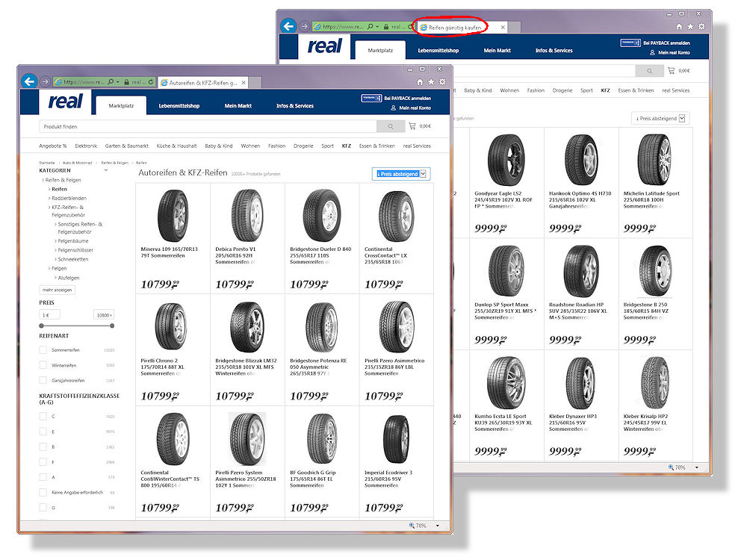The image size is (747, 560).
Task: Open Angebote % category link
Action: (x=53, y=146)
